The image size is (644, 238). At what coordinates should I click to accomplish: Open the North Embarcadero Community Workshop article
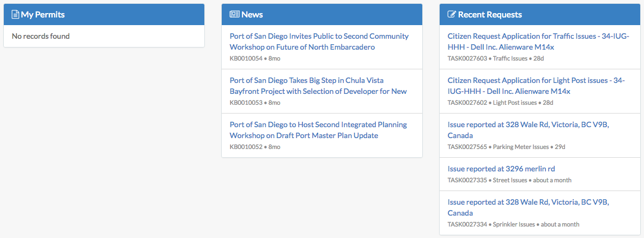tap(319, 41)
